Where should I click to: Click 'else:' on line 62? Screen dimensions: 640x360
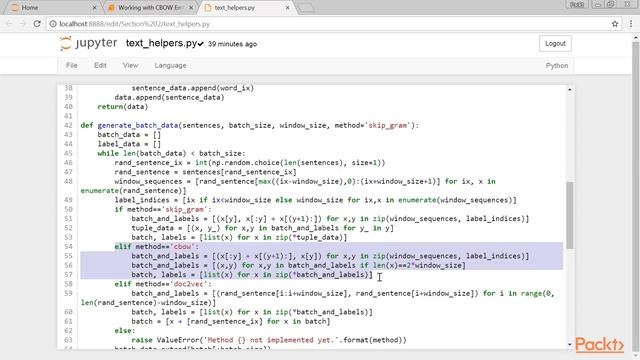(124, 331)
